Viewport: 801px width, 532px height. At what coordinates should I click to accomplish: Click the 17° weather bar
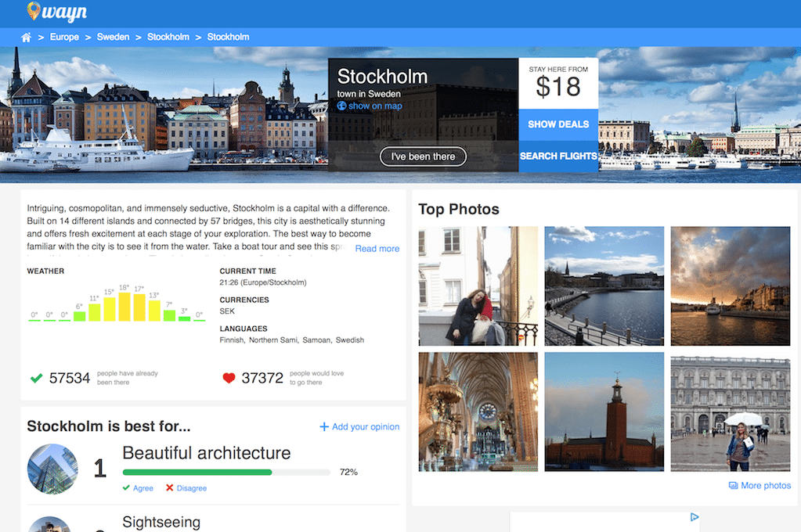tap(139, 307)
